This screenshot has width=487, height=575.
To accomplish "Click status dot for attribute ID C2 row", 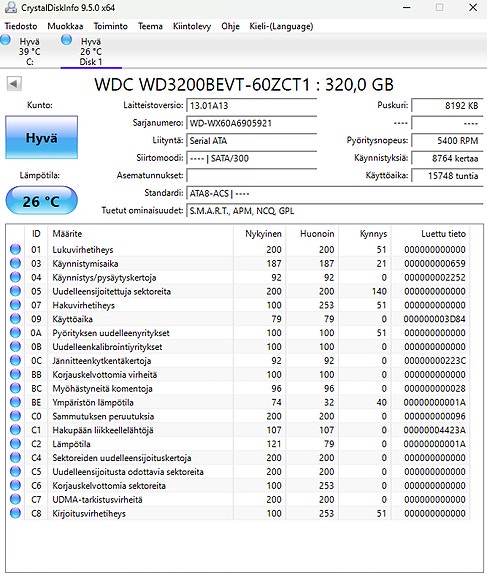I will tap(15, 444).
